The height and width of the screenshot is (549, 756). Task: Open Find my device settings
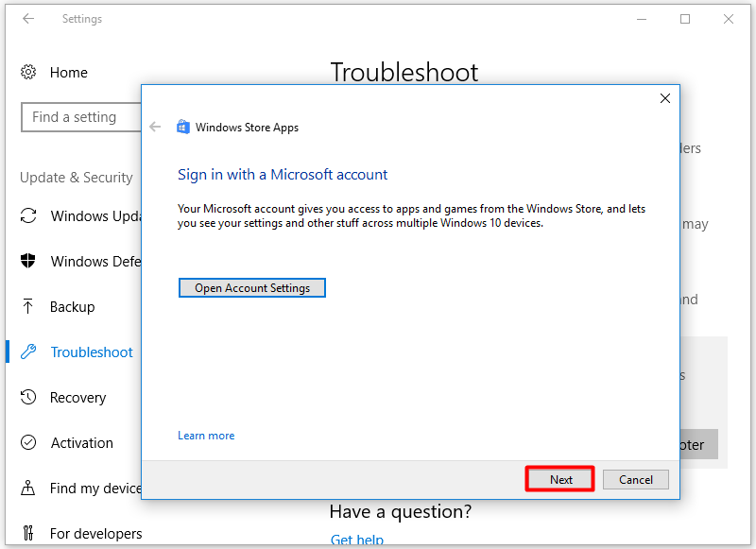95,489
